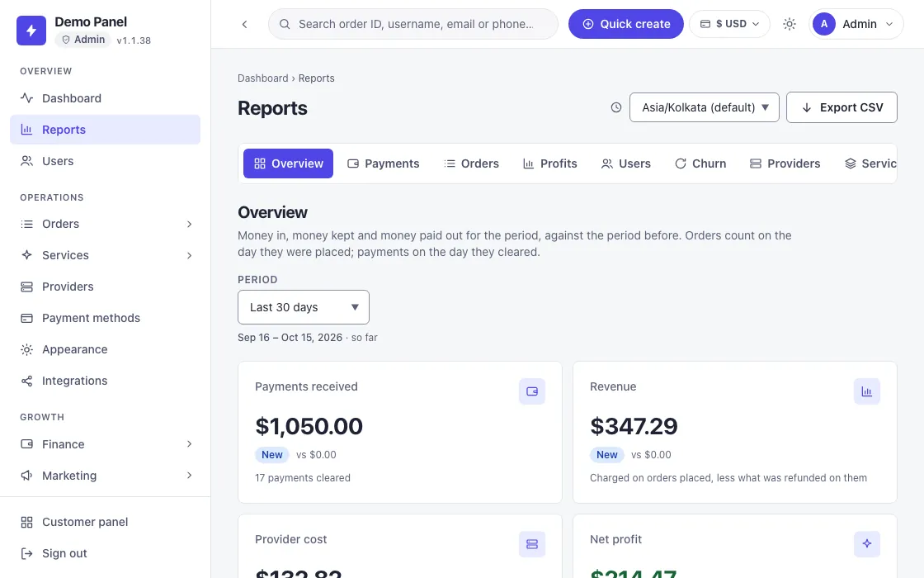The width and height of the screenshot is (924, 578).
Task: Click Net profit sparkle icon
Action: point(867,544)
